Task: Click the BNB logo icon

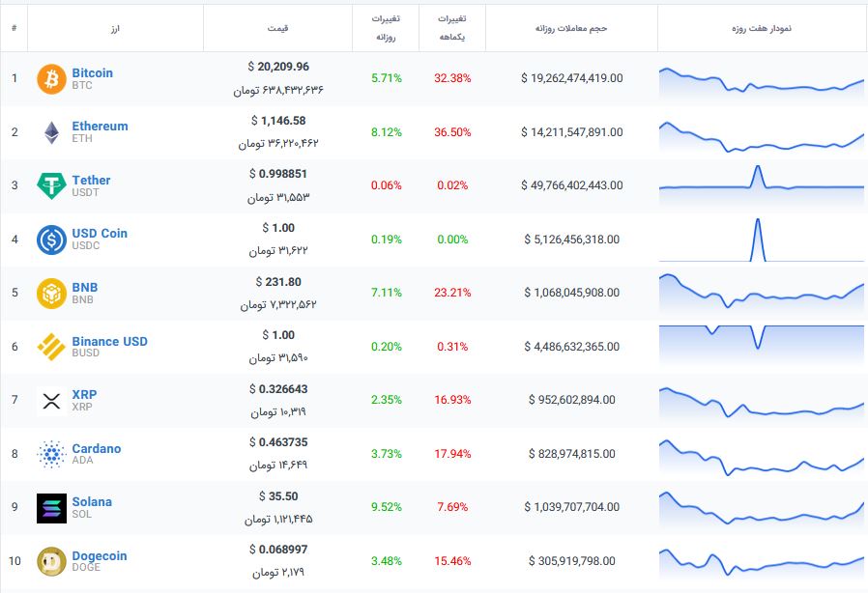Action: point(51,294)
